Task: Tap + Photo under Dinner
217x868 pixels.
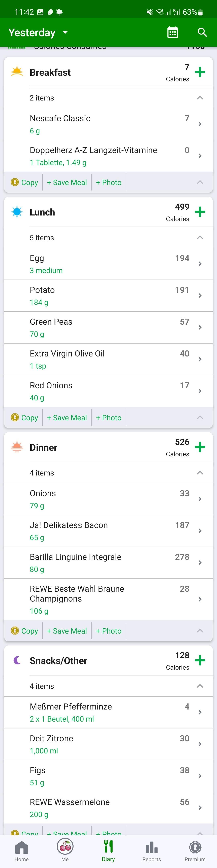Action: point(109,631)
